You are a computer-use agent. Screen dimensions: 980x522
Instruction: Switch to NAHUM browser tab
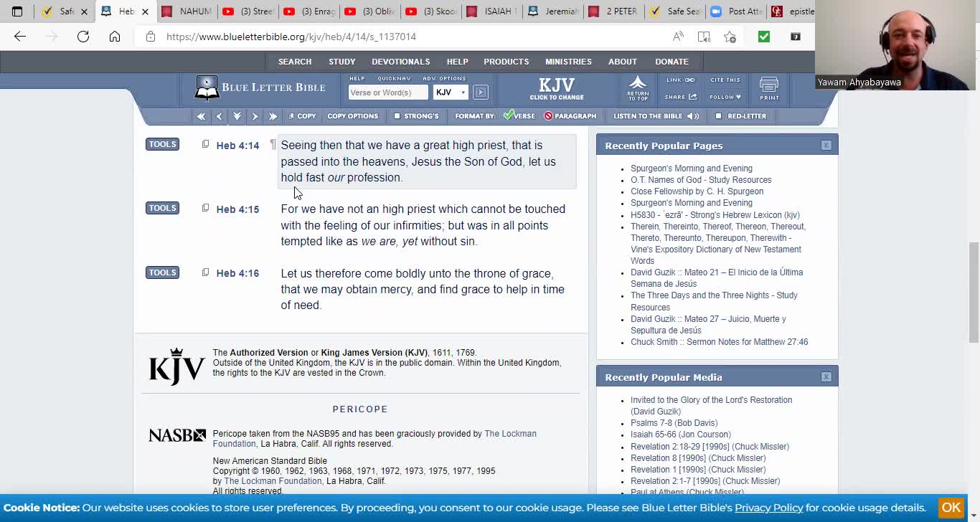coord(187,11)
